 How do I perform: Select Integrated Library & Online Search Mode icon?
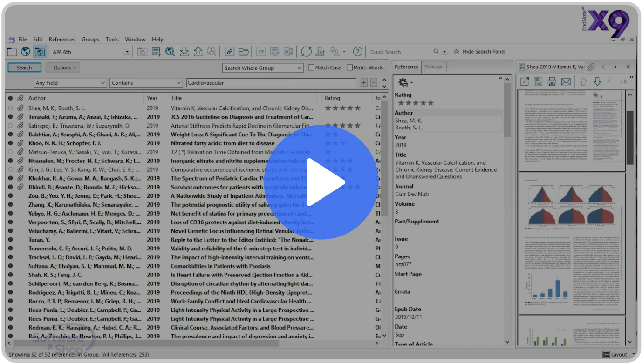click(x=40, y=52)
